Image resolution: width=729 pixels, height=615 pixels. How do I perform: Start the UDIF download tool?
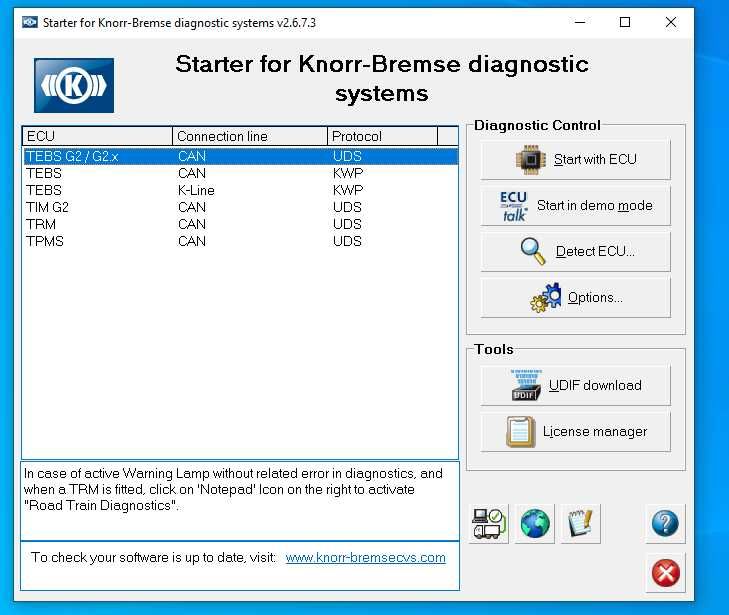(575, 385)
